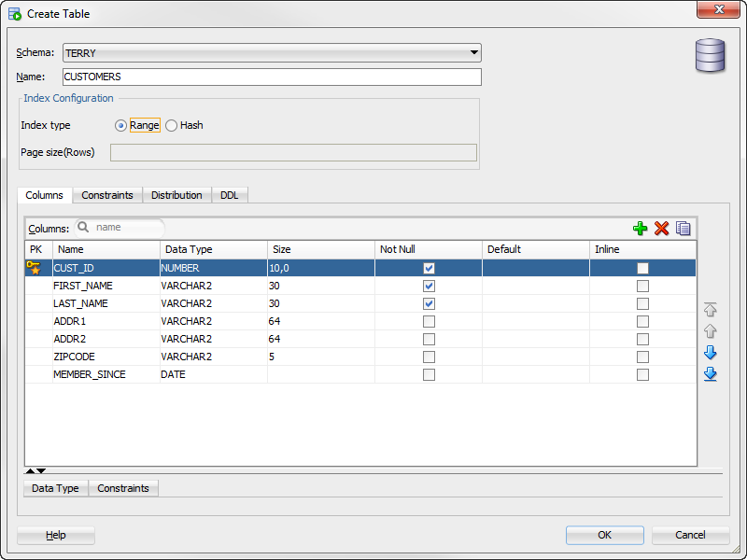Switch to the top Constraints tab
The width and height of the screenshot is (747, 560).
click(x=107, y=195)
